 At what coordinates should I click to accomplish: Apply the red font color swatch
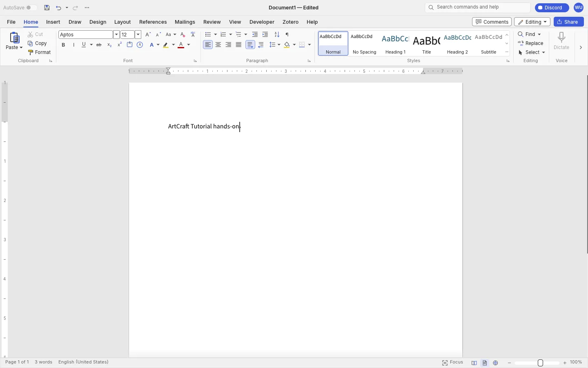[x=181, y=45]
